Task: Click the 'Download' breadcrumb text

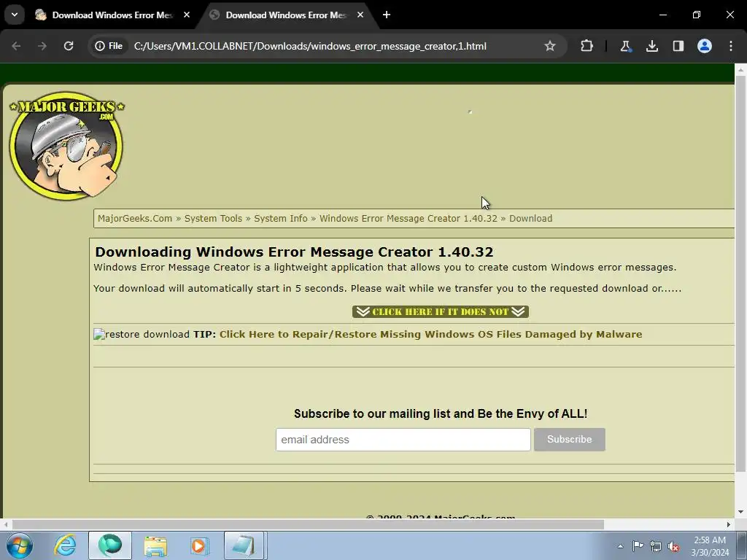Action: coord(531,218)
